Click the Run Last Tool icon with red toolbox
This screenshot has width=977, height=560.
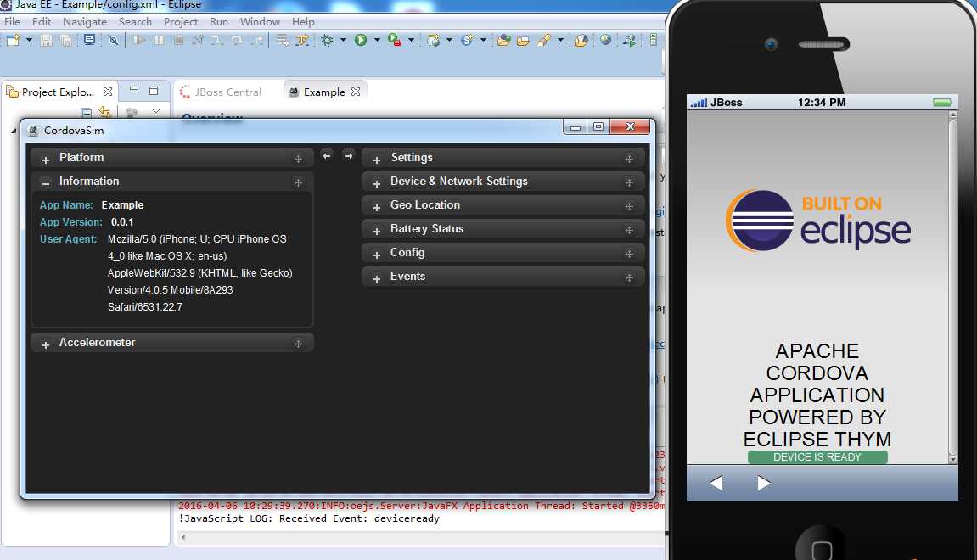pyautogui.click(x=395, y=41)
